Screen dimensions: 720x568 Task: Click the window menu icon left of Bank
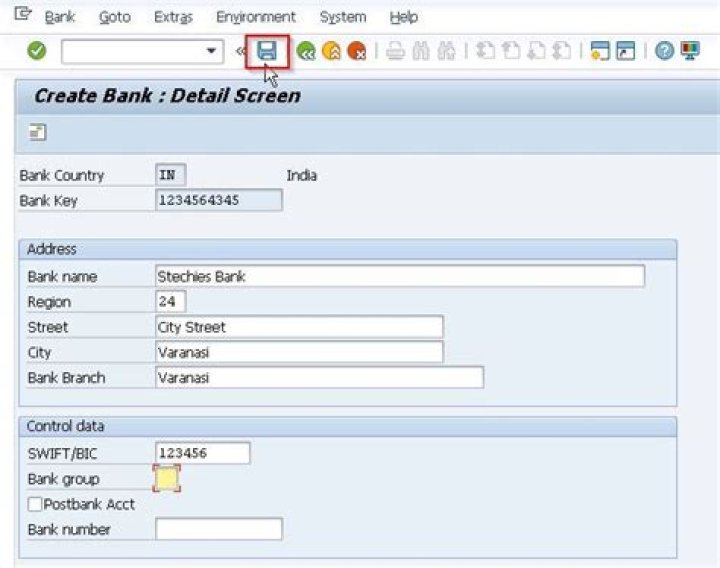click(22, 14)
